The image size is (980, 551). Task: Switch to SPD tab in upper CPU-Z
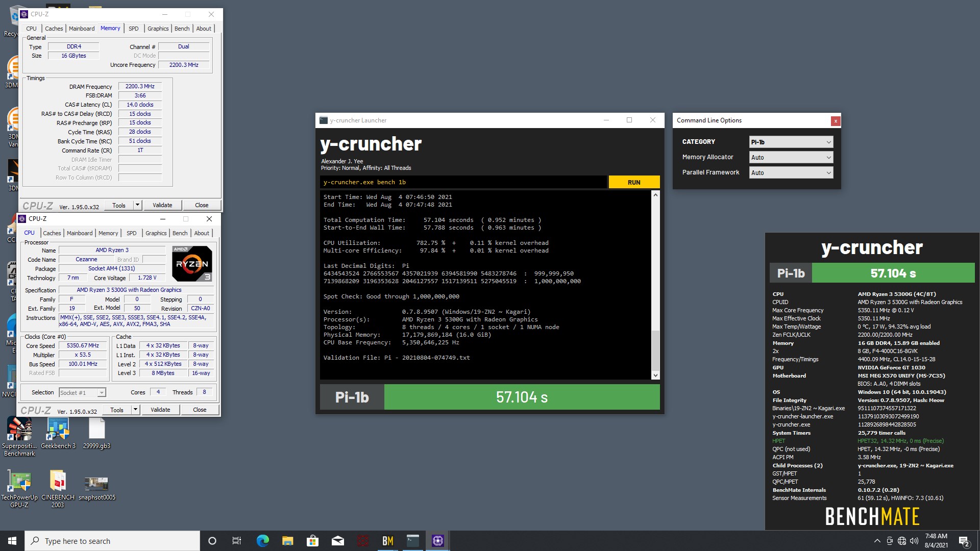[134, 29]
